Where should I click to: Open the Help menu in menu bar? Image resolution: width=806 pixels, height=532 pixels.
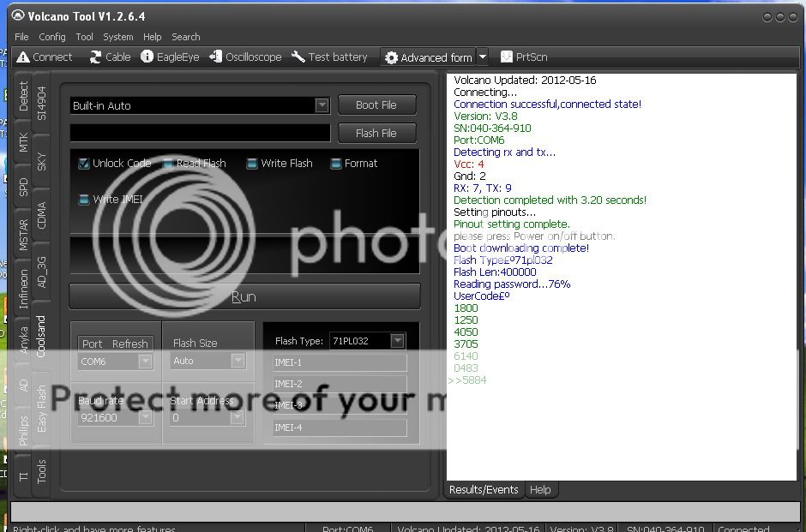[x=152, y=37]
